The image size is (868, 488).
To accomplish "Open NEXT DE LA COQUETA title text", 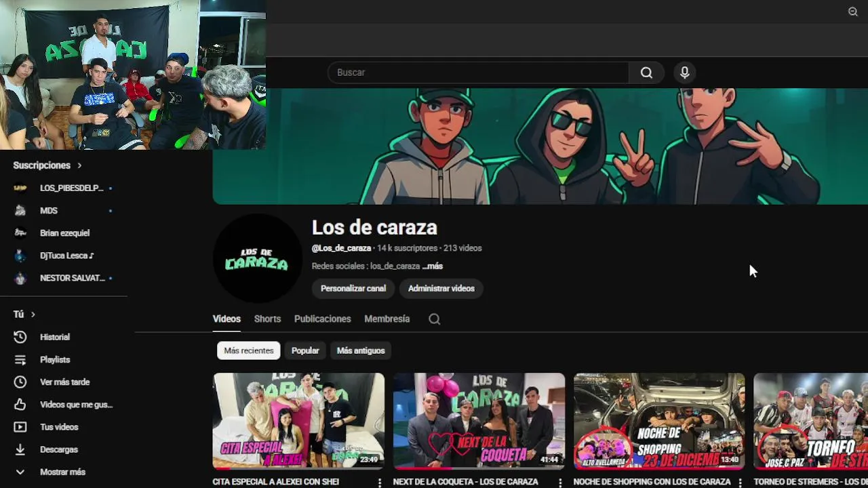I will [x=466, y=482].
